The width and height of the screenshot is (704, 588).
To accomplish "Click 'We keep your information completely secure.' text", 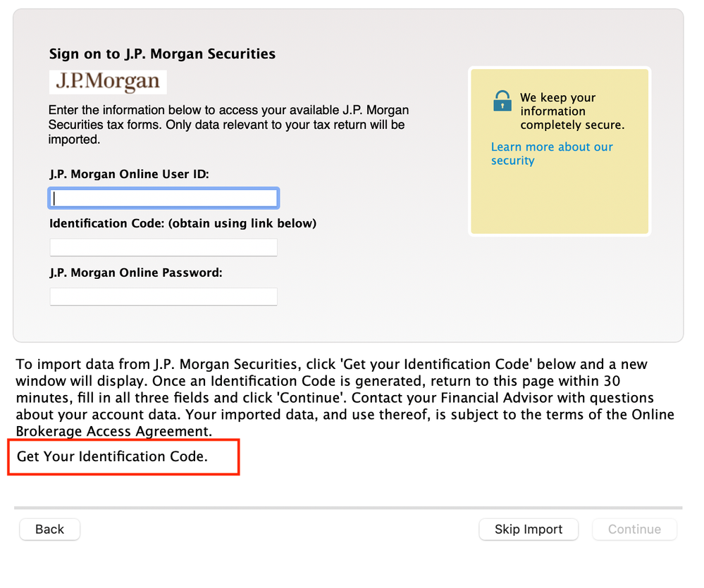I will pyautogui.click(x=572, y=111).
